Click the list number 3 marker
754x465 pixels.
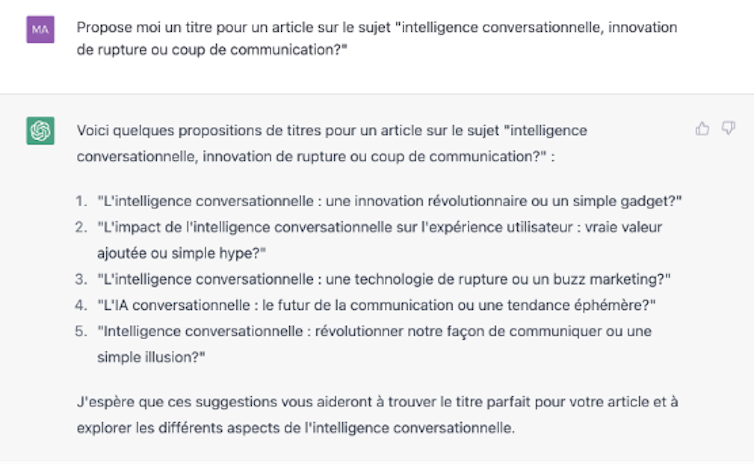(x=82, y=279)
